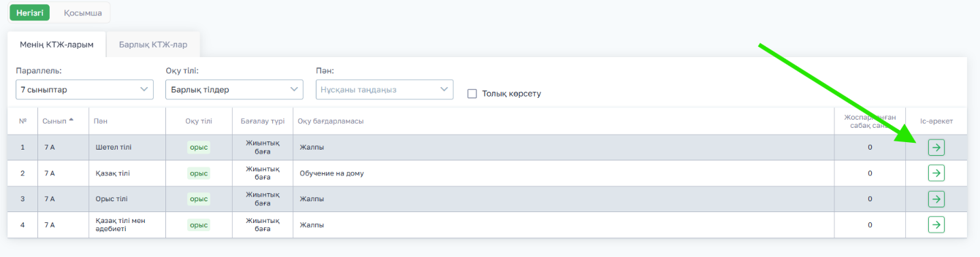
Task: Select the Шетел тілі subject cell
Action: point(127,148)
